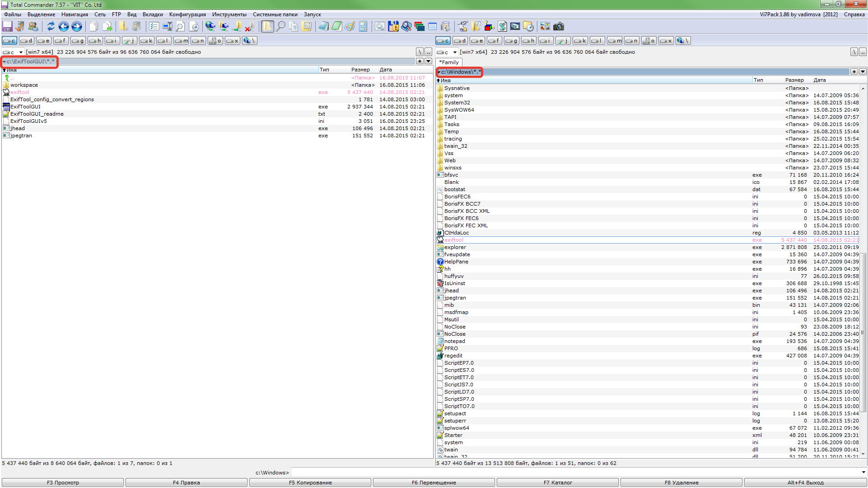Open left panel directory history arrow
Image resolution: width=868 pixels, height=488 pixels.
[x=428, y=61]
